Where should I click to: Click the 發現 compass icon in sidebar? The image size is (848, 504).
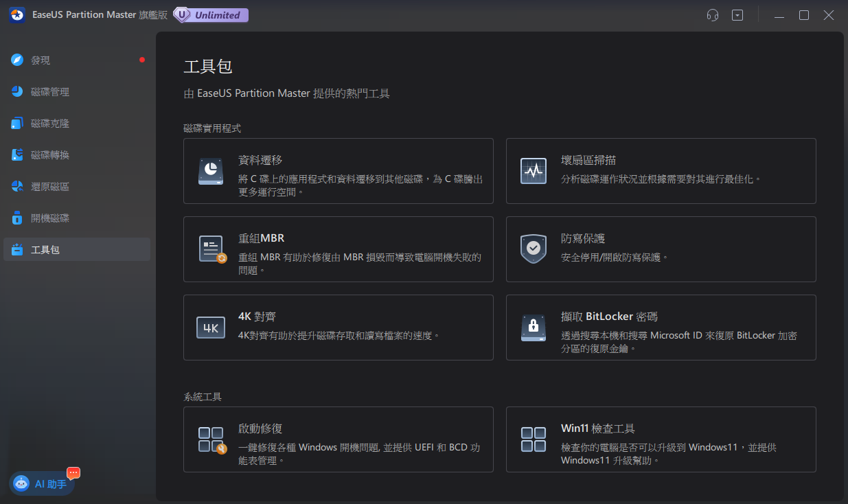coord(17,60)
